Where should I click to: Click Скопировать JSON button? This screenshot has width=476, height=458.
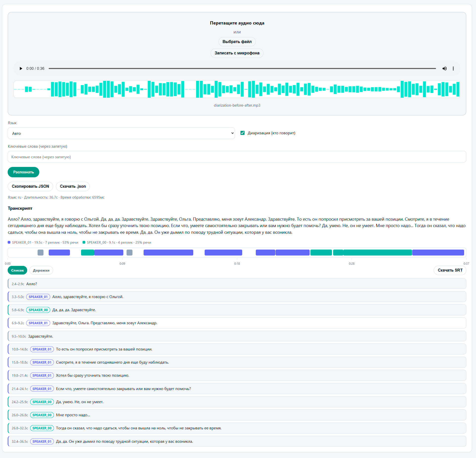(x=30, y=186)
